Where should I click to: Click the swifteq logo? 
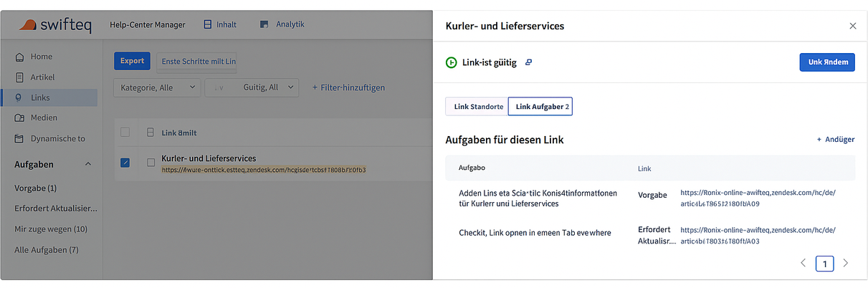[x=55, y=25]
